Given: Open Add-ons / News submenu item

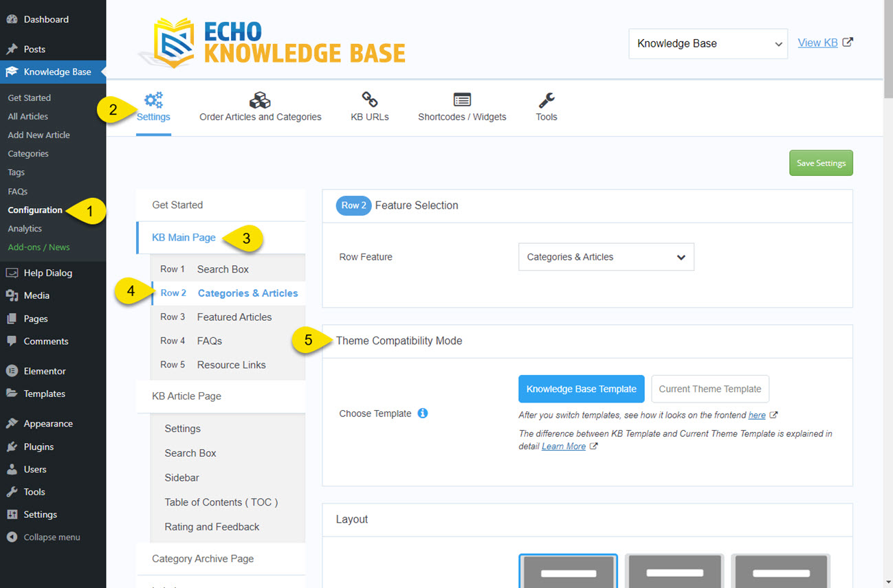Looking at the screenshot, I should tap(38, 247).
